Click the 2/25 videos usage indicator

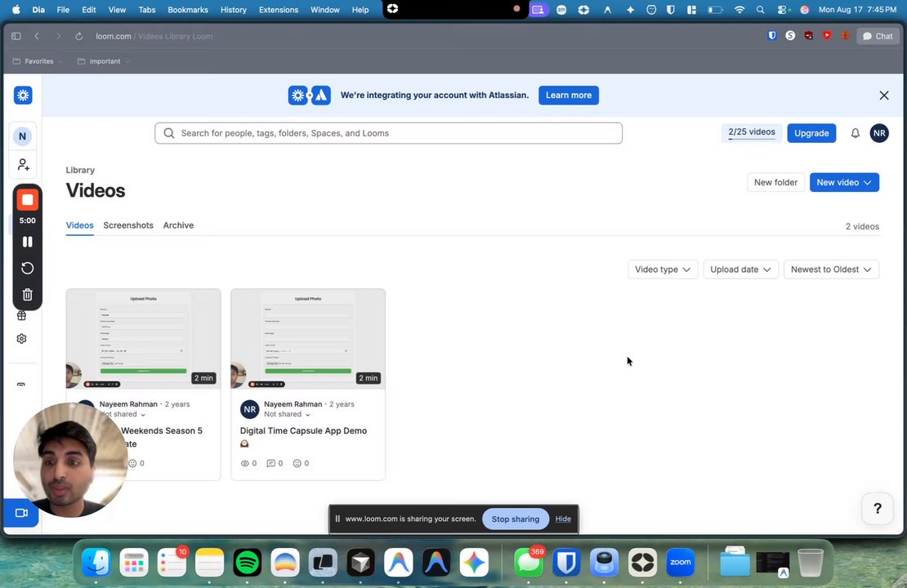pos(752,132)
